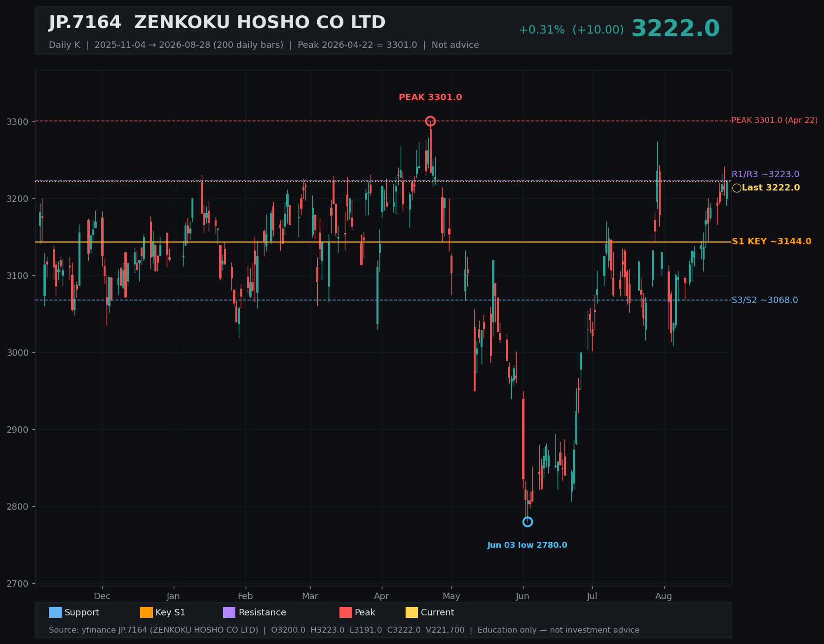
Task: Click the Dec x-axis month label
Action: [x=102, y=596]
